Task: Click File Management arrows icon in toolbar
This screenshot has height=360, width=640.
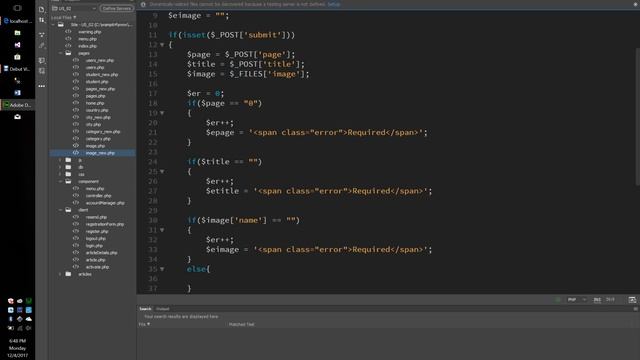Action: click(x=42, y=20)
